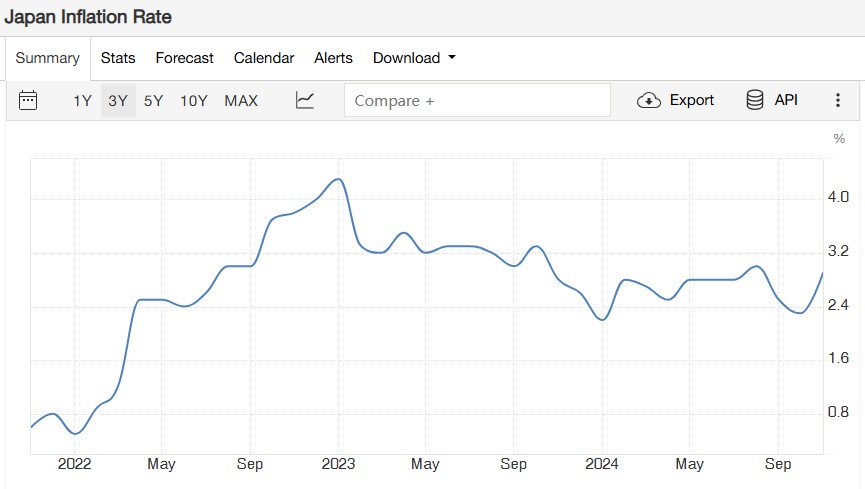Click the line chart type icon
Viewport: 865px width, 489px height.
pyautogui.click(x=305, y=100)
